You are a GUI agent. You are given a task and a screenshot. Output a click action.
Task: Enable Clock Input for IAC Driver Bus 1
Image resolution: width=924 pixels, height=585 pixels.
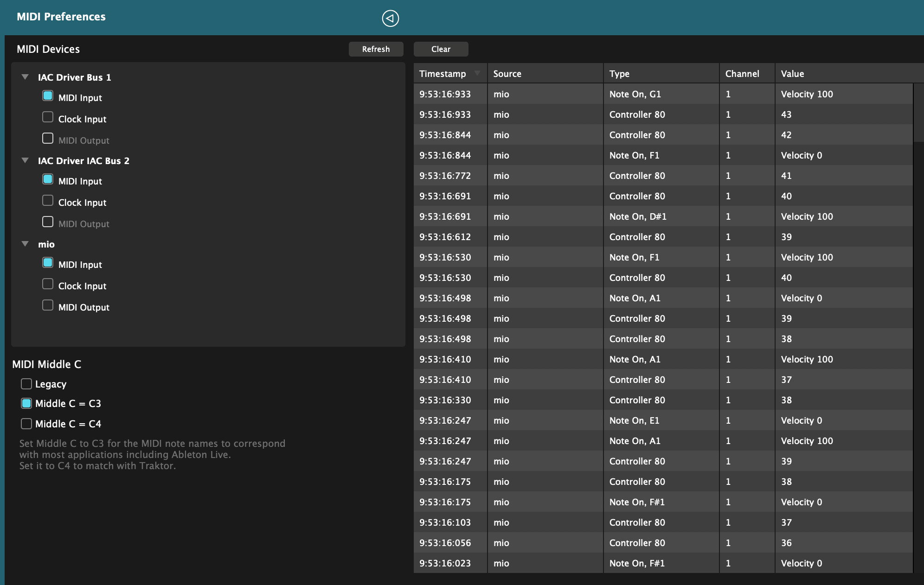[48, 117]
